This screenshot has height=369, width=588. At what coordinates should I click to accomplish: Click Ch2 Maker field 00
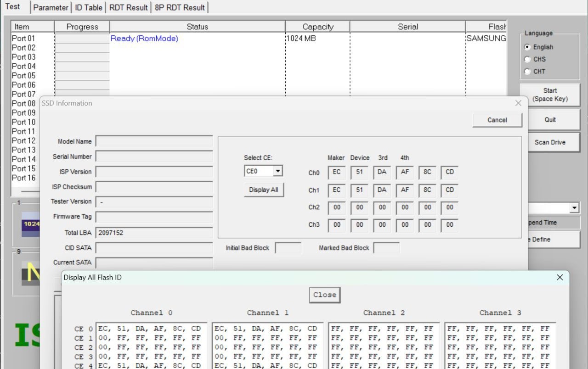337,207
